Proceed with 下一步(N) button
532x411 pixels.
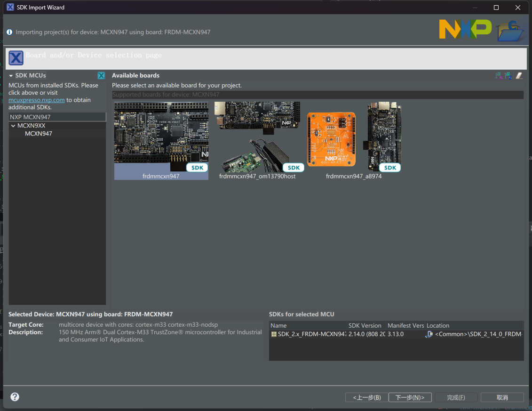[410, 397]
